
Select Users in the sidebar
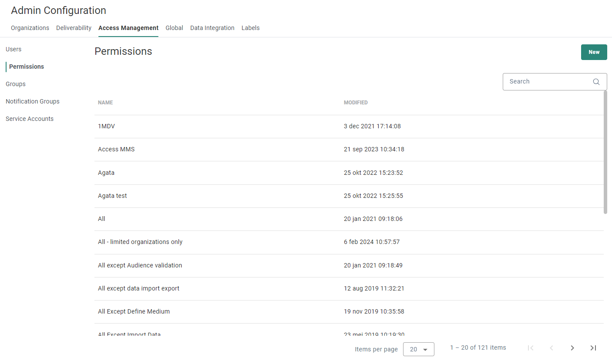pyautogui.click(x=13, y=49)
